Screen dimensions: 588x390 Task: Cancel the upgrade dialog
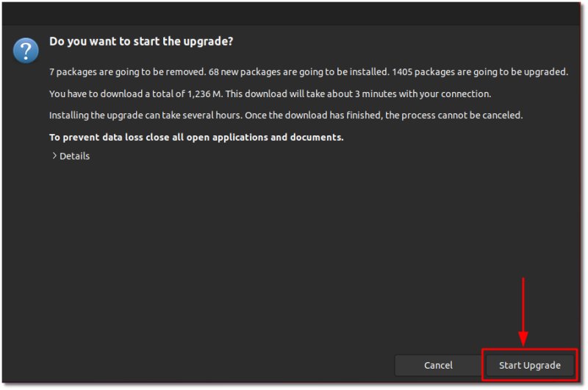point(438,365)
